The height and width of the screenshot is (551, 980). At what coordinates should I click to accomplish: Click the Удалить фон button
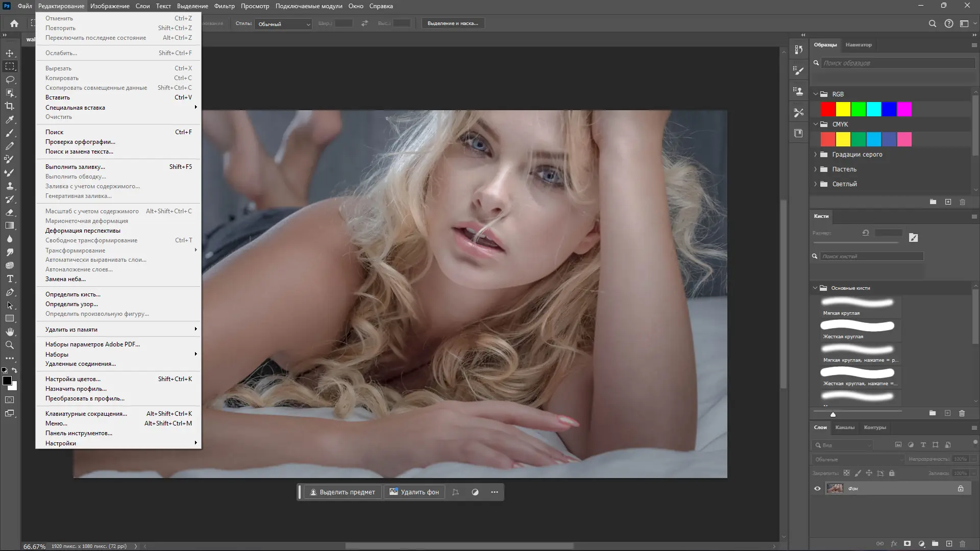pyautogui.click(x=414, y=492)
